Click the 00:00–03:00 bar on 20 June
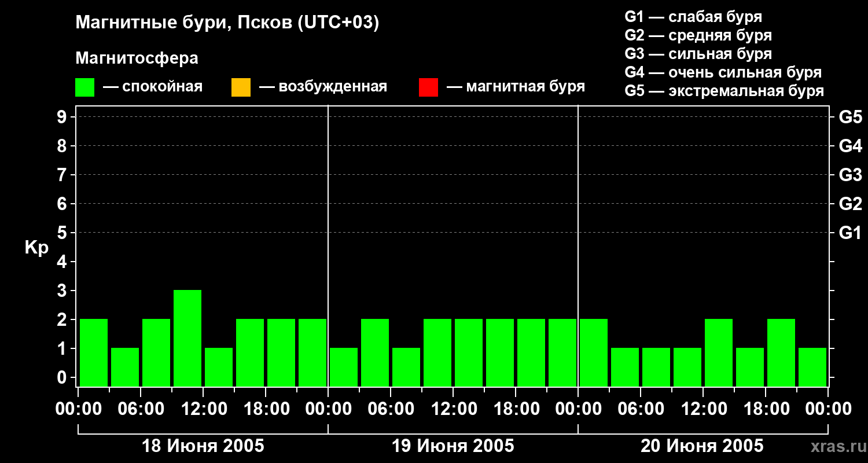Viewport: 868px width, 463px height. (x=594, y=352)
